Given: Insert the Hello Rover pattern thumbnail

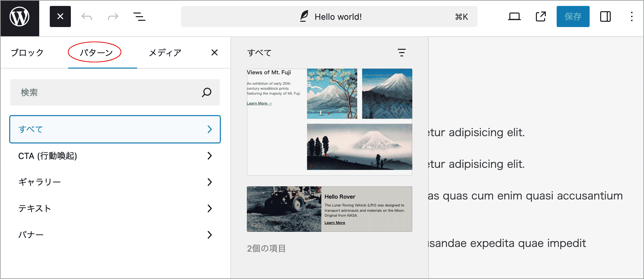Looking at the screenshot, I should coord(329,209).
